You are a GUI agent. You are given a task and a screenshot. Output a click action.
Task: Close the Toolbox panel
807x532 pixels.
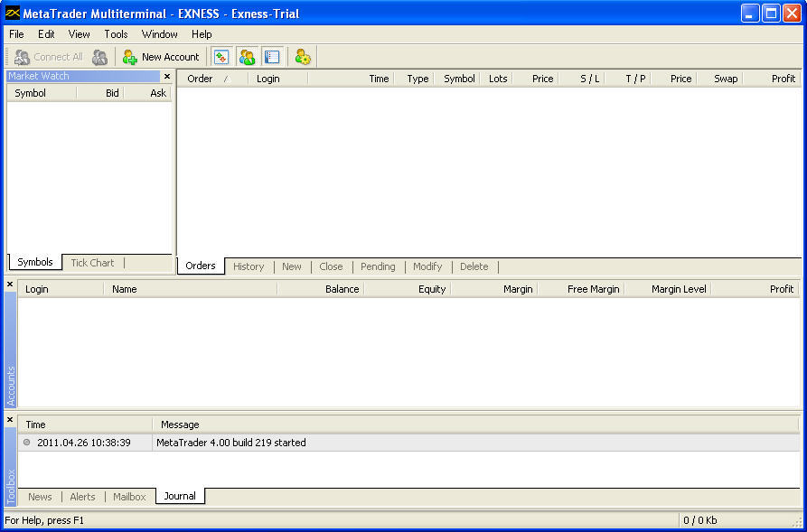click(x=10, y=420)
